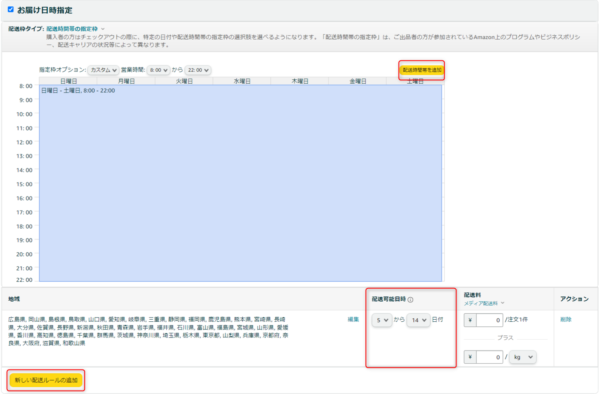The image size is (600, 394).
Task: Open the 配送時間帯の指定枠 type dropdown
Action: point(75,29)
